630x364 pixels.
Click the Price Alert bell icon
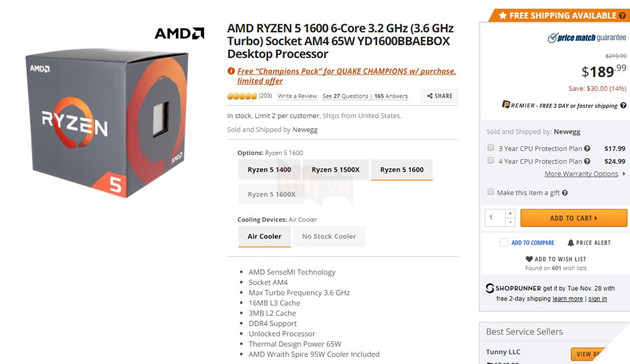click(571, 243)
